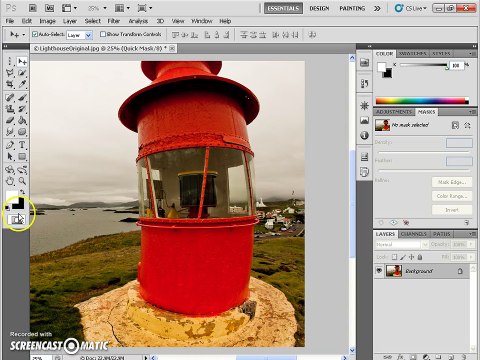Hide the Background layer eye icon
480x360 pixels.
click(379, 271)
